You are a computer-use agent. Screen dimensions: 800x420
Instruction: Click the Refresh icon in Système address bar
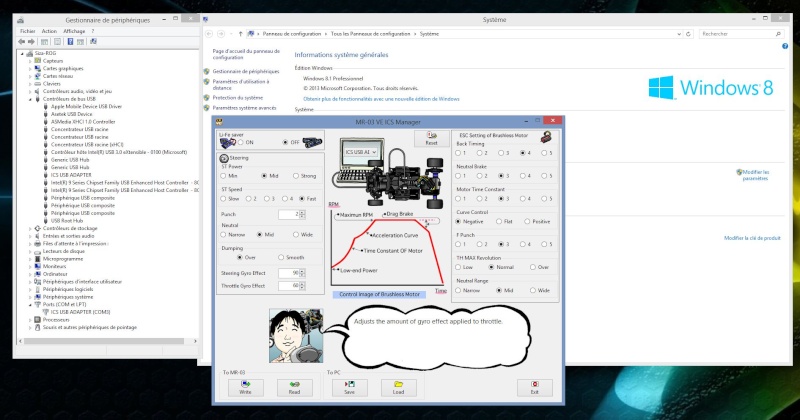(x=688, y=34)
